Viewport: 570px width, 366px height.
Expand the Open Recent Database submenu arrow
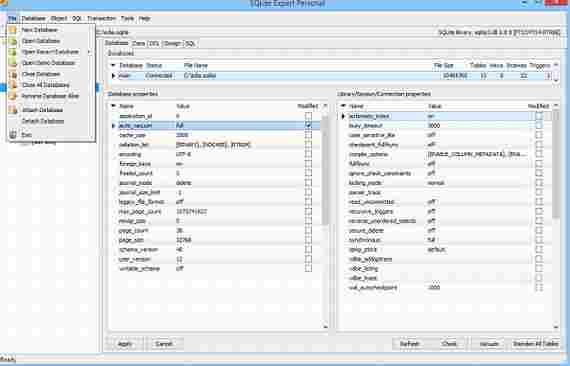[x=89, y=52]
